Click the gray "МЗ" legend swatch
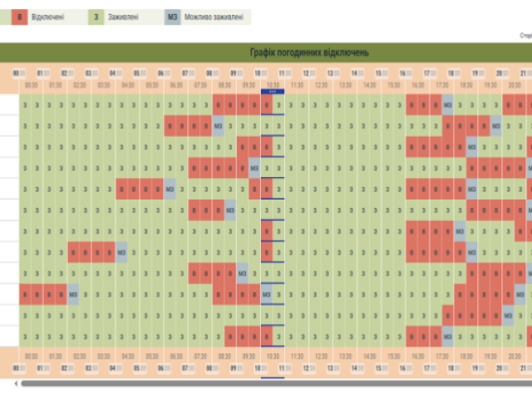Image resolution: width=532 pixels, height=399 pixels. tap(173, 17)
